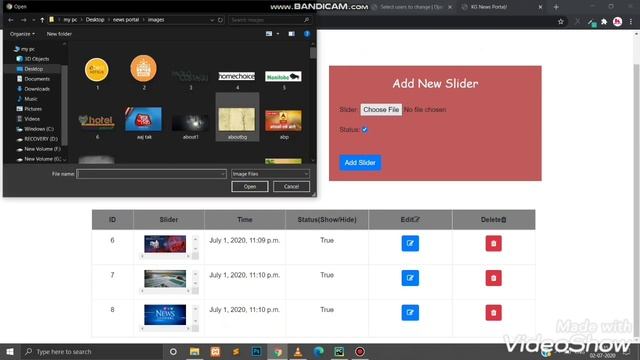Viewport: 640px width, 360px height.
Task: Click the Forward arrow in Open dialog
Action: (x=23, y=20)
